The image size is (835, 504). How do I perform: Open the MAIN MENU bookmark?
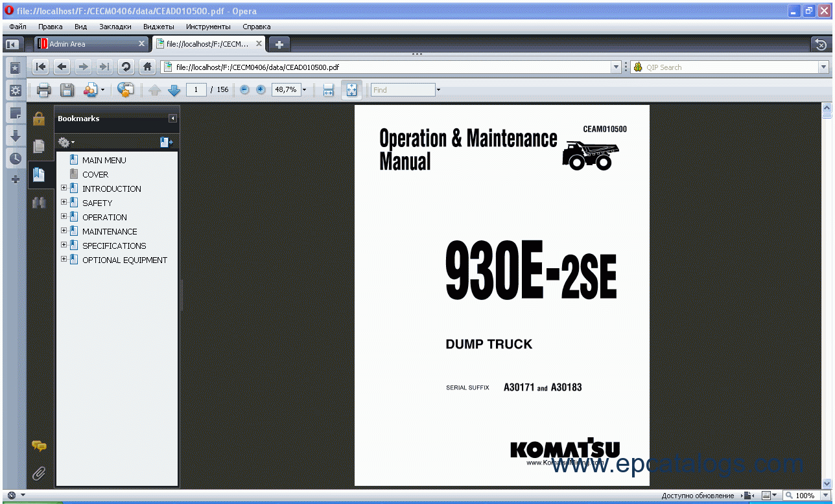click(x=104, y=160)
